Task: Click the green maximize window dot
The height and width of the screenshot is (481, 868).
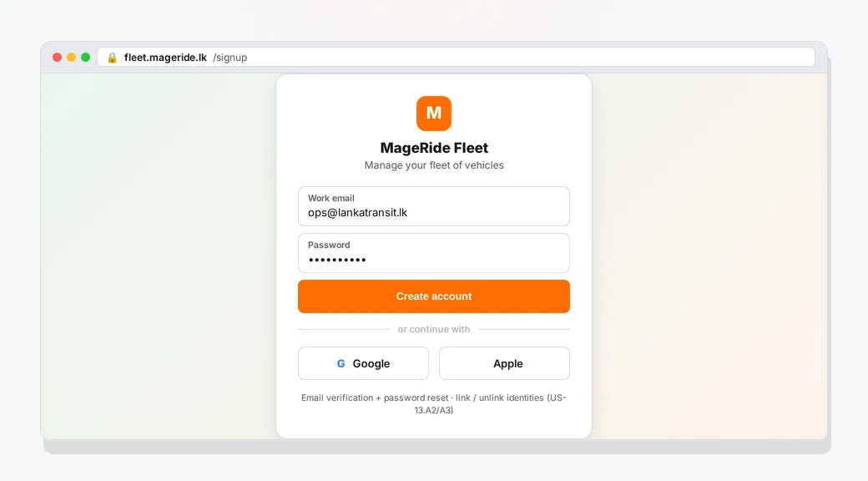Action: click(85, 57)
